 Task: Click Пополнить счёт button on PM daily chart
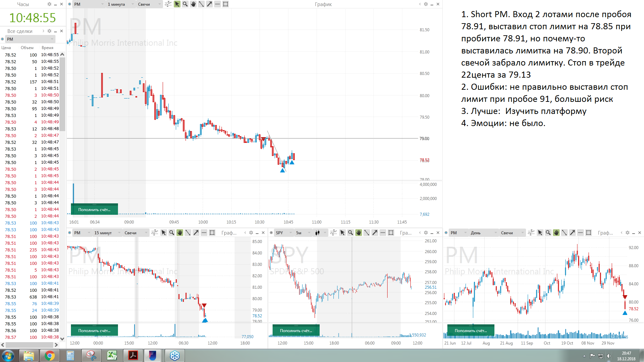pyautogui.click(x=471, y=330)
